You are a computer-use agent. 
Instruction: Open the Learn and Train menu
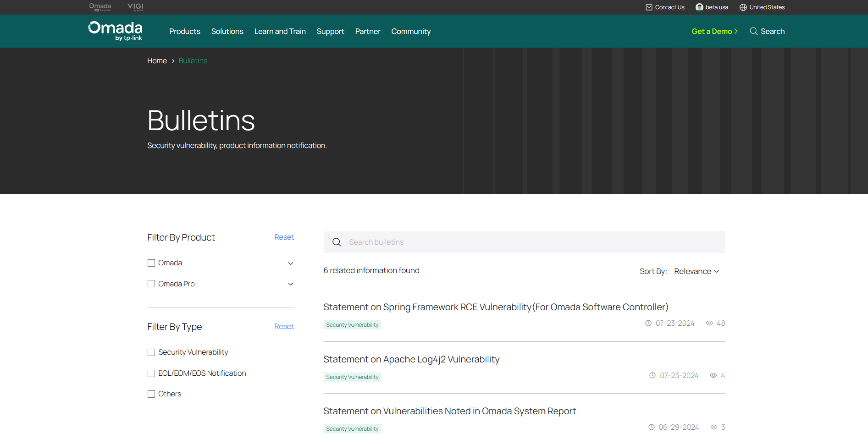point(280,31)
